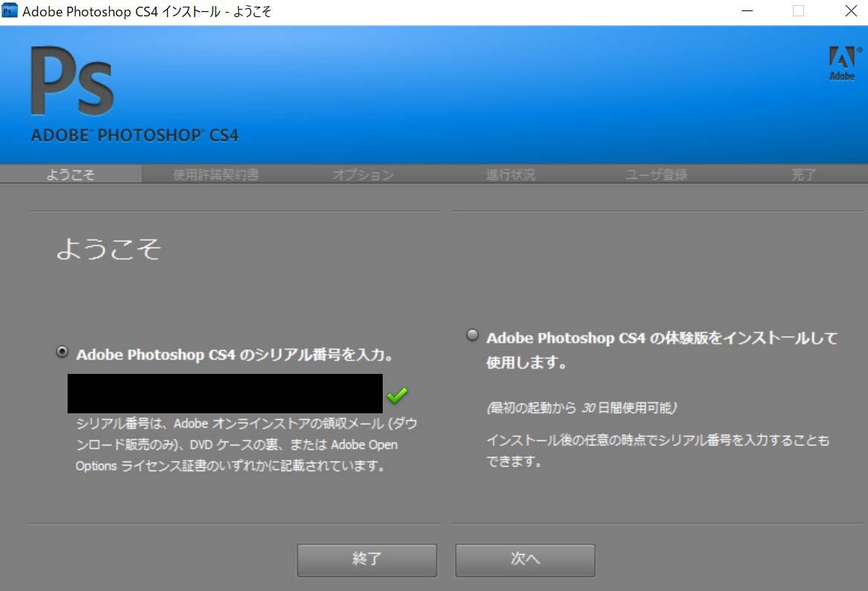Click the 終了 (Quit) button
Screen dimensions: 868x591
366,560
